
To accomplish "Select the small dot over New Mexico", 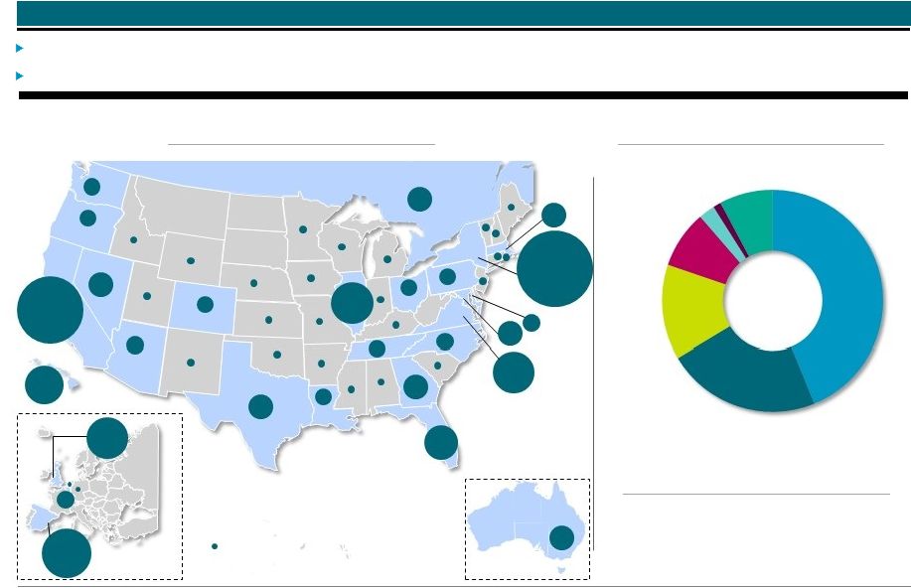I will (x=191, y=363).
